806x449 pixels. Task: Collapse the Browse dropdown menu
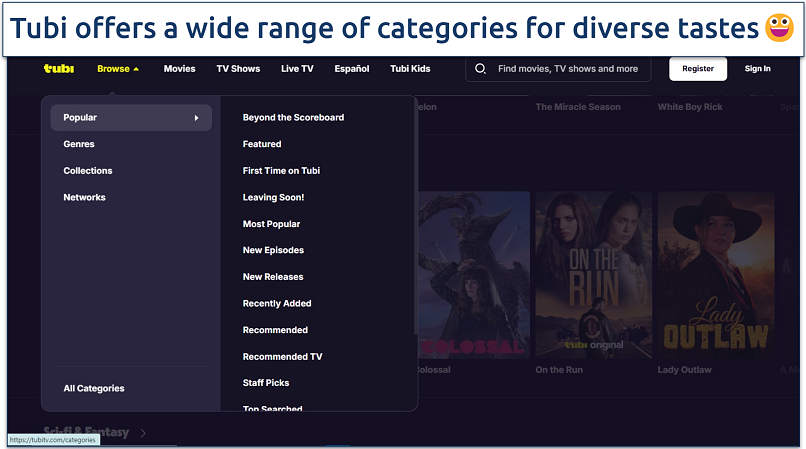(118, 69)
